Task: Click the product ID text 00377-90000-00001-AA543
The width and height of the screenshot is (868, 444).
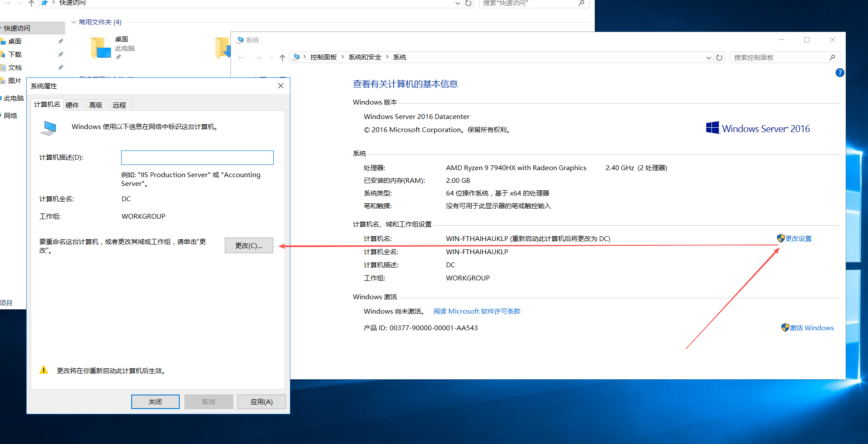Action: pyautogui.click(x=433, y=328)
